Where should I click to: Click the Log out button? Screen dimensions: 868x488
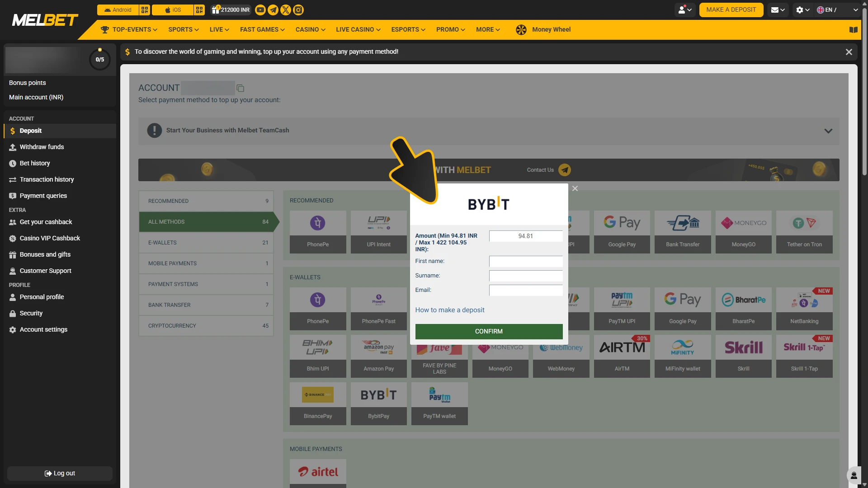[60, 474]
